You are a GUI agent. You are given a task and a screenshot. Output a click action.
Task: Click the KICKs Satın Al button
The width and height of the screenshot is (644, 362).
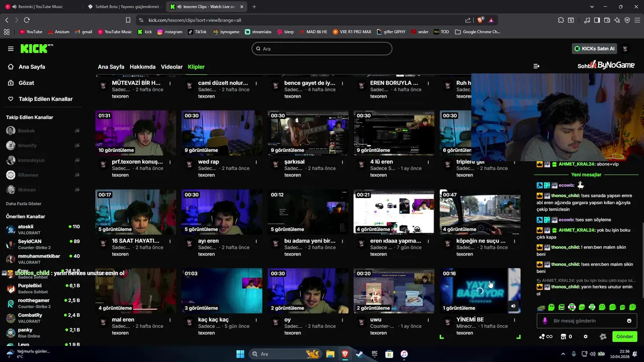tap(594, 49)
